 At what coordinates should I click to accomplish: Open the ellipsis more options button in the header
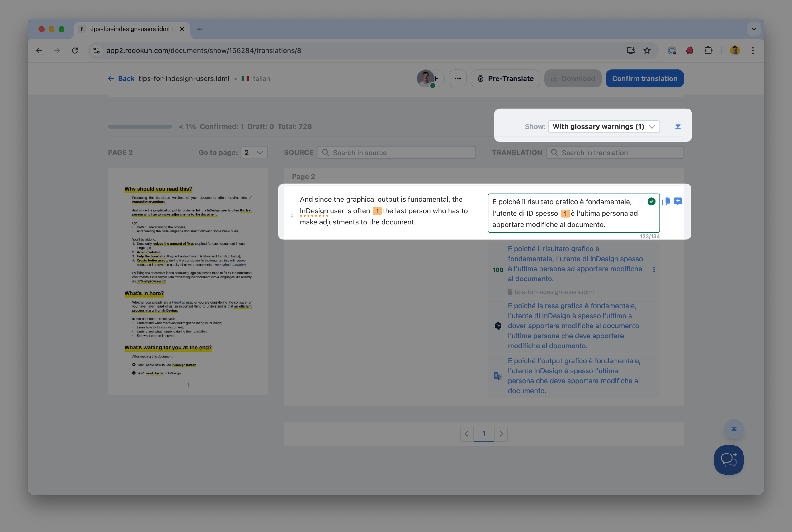(458, 78)
